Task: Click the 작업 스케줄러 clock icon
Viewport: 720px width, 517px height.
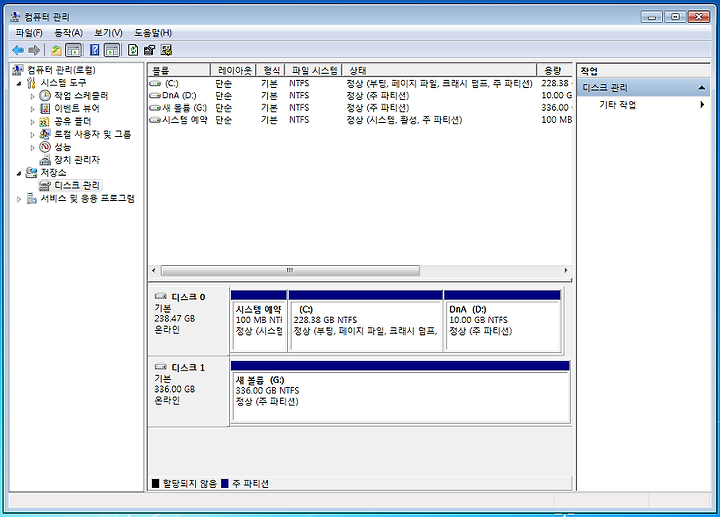Action: pyautogui.click(x=45, y=96)
